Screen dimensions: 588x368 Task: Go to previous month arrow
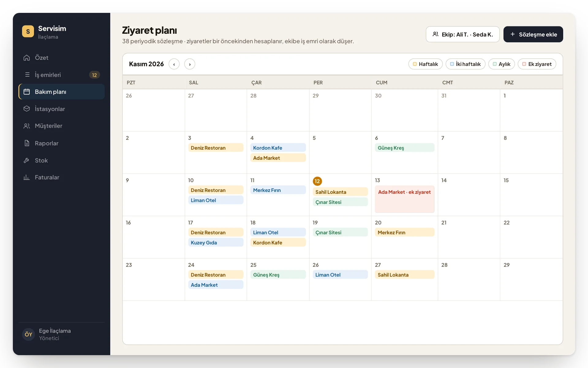tap(174, 64)
